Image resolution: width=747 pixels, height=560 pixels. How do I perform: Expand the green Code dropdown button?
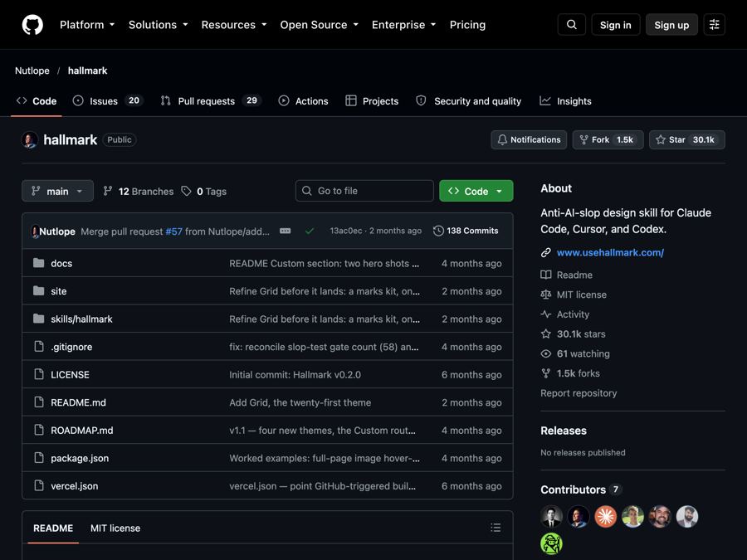[476, 191]
